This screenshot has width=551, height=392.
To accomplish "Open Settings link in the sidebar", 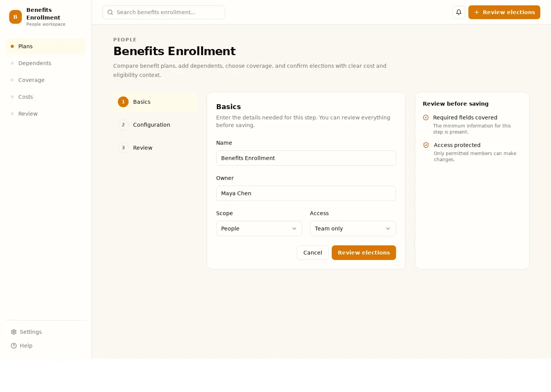I will point(46,332).
